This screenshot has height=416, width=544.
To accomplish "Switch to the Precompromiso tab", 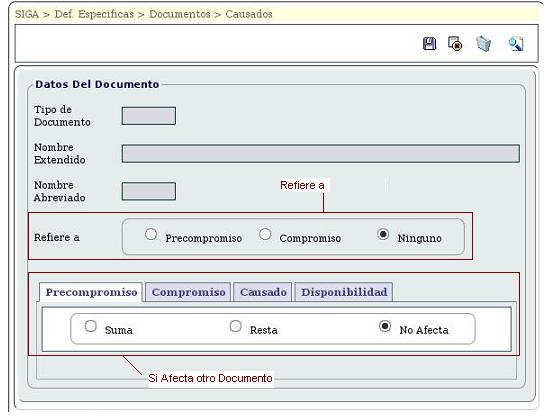I will [x=91, y=292].
